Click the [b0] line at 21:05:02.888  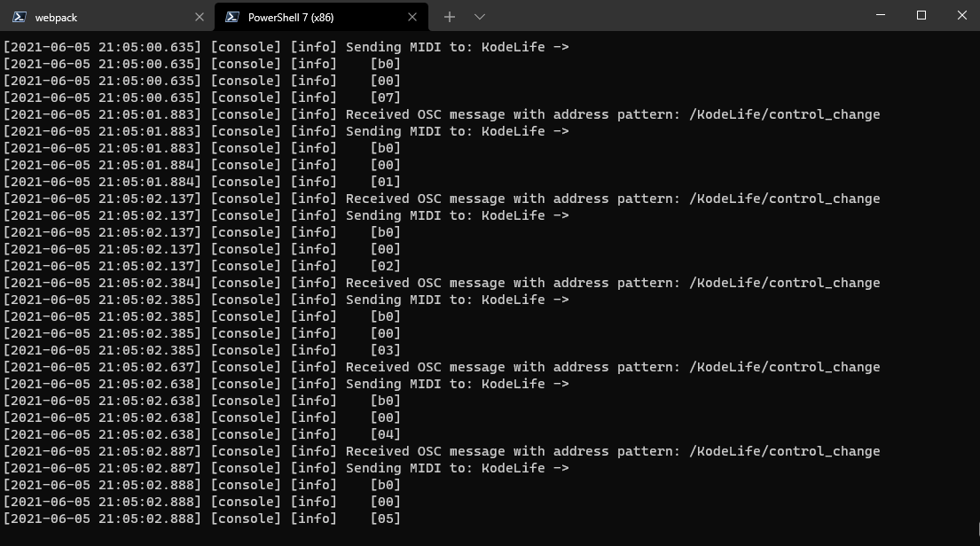point(202,485)
